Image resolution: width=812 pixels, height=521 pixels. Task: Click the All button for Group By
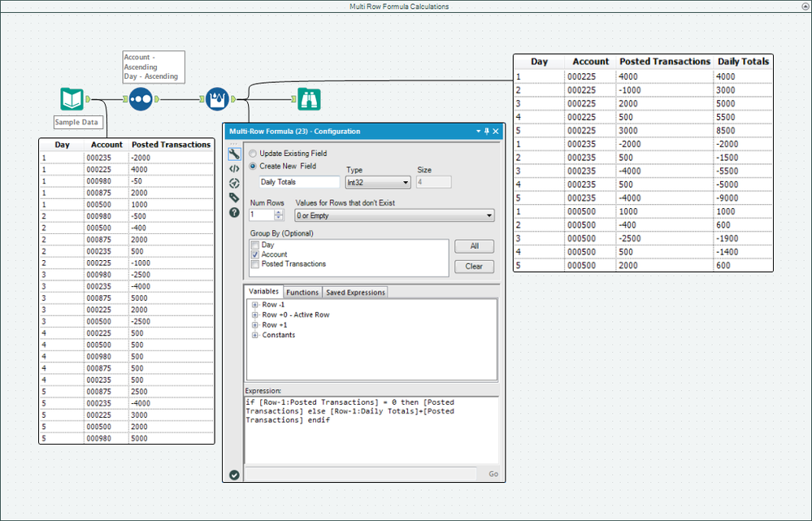coord(474,246)
